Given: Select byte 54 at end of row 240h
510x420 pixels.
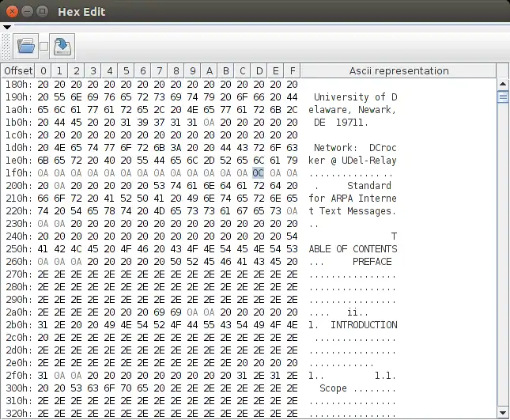Looking at the screenshot, I should [292, 236].
